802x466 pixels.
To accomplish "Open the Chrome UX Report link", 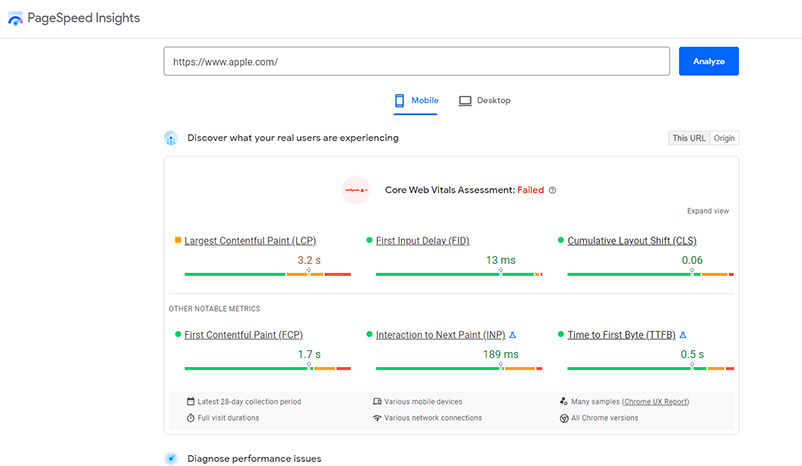I will click(656, 402).
